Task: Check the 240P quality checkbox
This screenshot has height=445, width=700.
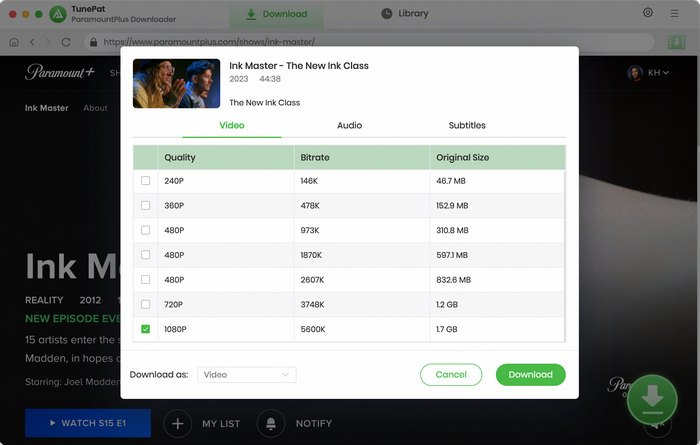Action: click(x=146, y=181)
